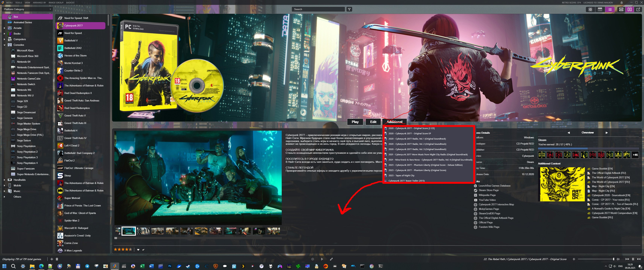The height and width of the screenshot is (270, 644).
Task: Select the Sony Playstation 4 platform
Action: click(27, 163)
